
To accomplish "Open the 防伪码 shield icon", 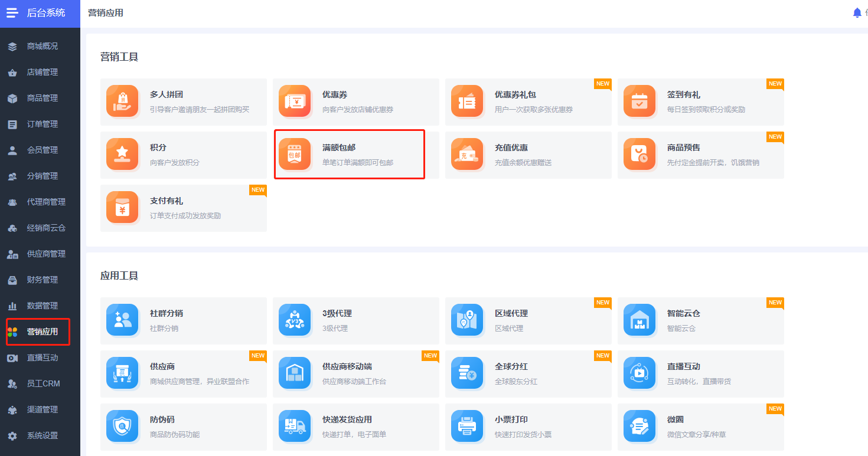I will point(122,427).
